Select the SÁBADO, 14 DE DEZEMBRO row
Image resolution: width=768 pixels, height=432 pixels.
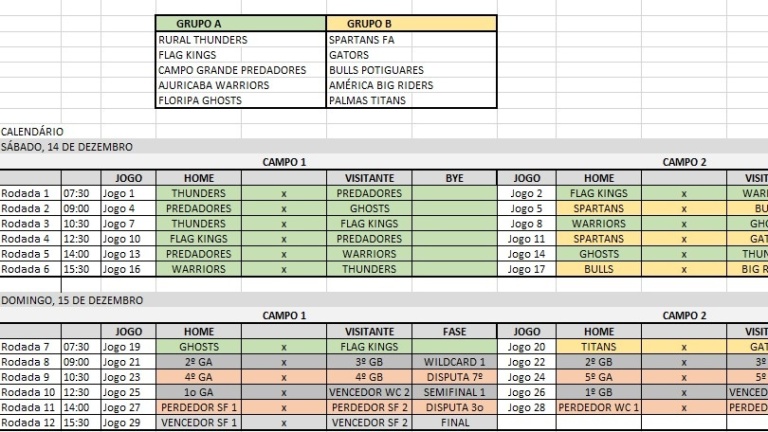tap(384, 146)
